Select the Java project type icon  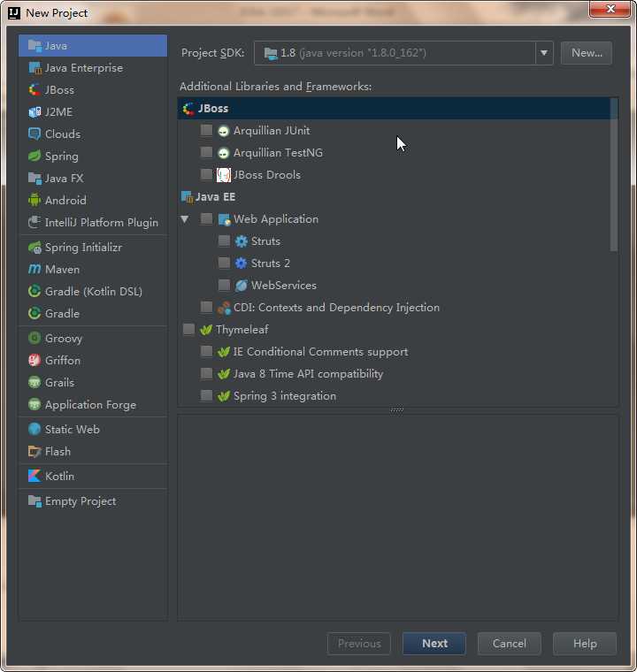point(35,45)
